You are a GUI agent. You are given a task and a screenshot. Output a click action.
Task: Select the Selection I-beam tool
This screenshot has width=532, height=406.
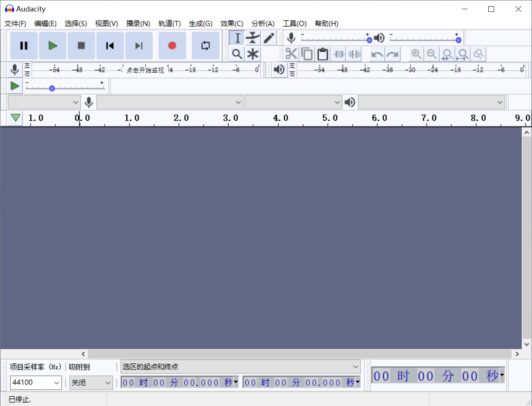point(237,38)
